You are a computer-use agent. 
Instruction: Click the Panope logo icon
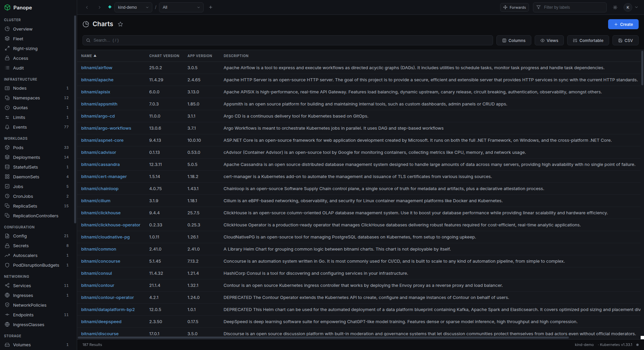click(x=7, y=7)
